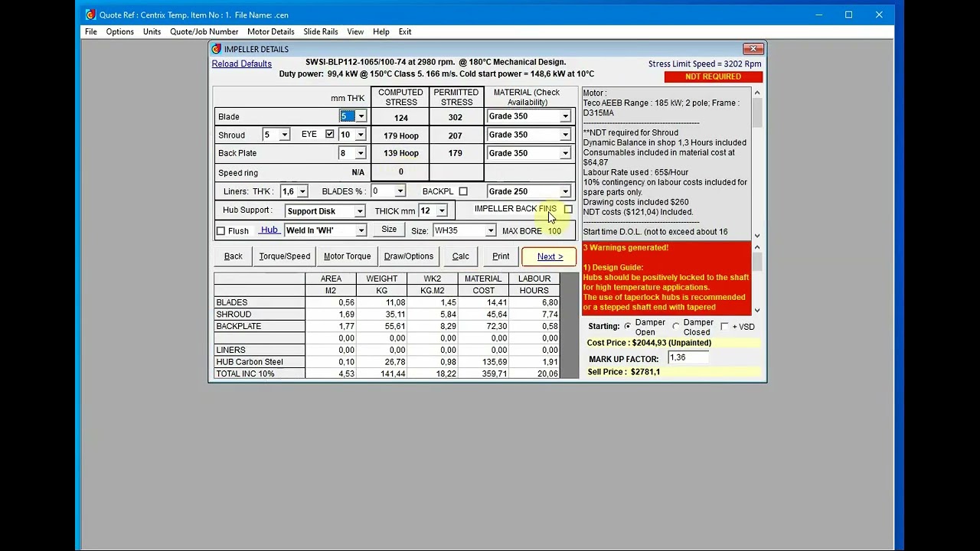Select Damper Closed starting option
Image resolution: width=980 pixels, height=551 pixels.
coord(676,327)
